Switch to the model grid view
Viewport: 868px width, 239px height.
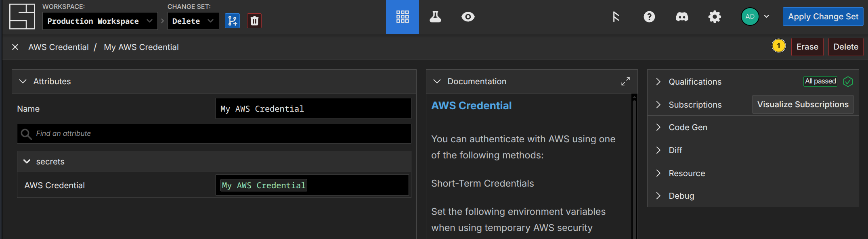(402, 17)
